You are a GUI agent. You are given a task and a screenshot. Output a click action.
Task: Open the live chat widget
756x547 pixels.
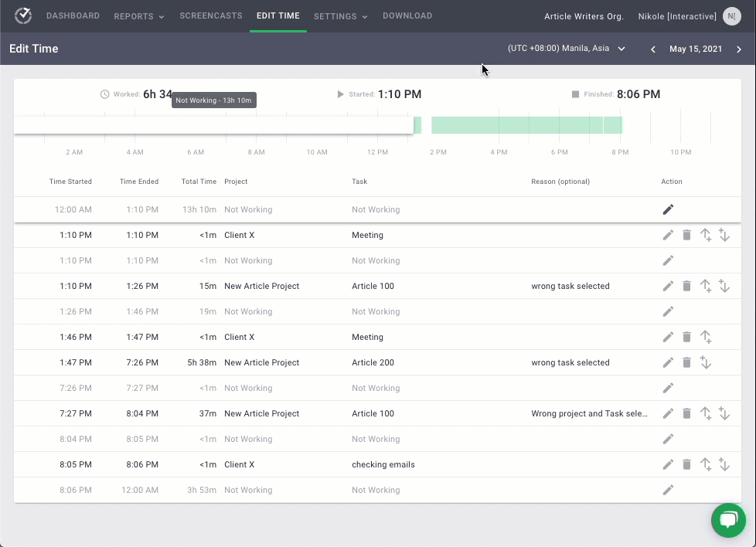click(x=728, y=520)
